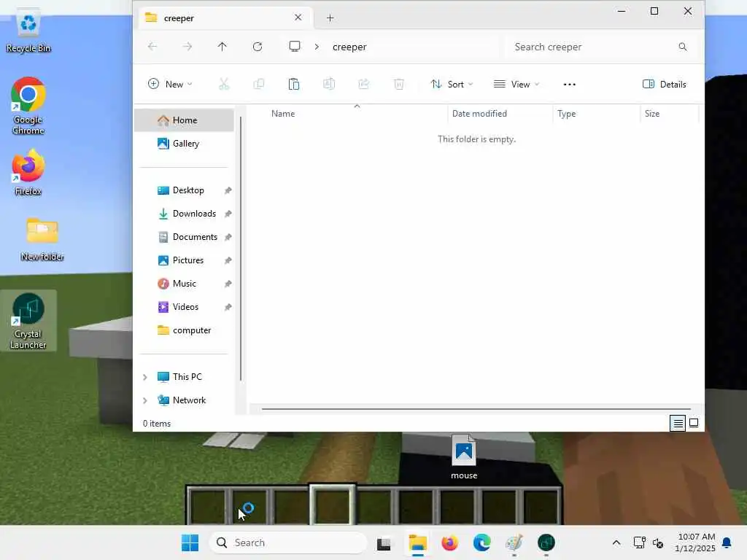Go back with the left arrow
Viewport: 747px width, 560px height.
coord(152,47)
